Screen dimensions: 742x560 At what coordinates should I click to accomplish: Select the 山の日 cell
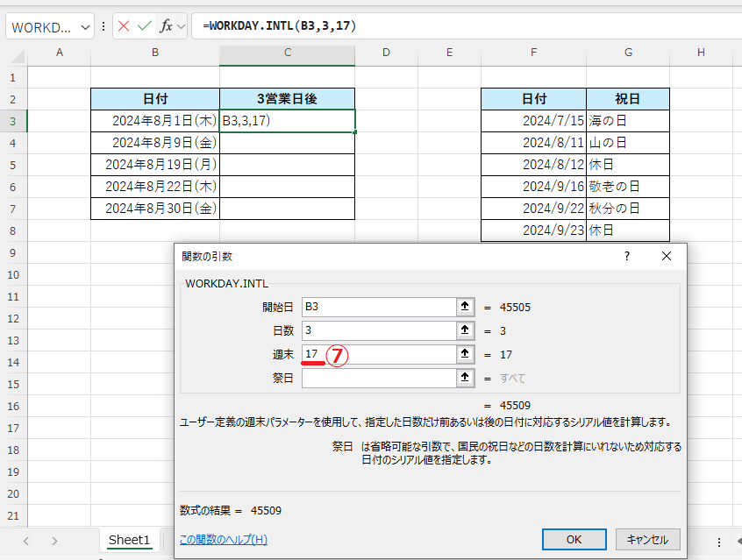coord(628,143)
